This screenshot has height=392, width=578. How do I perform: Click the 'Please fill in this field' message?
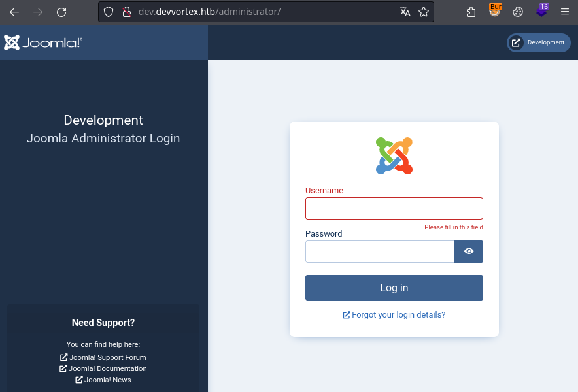(x=453, y=227)
